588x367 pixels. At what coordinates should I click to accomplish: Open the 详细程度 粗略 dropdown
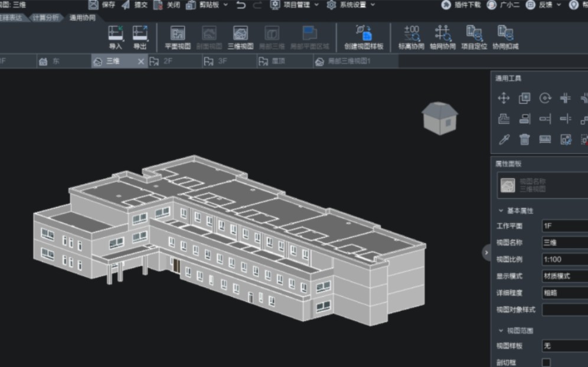pos(565,293)
